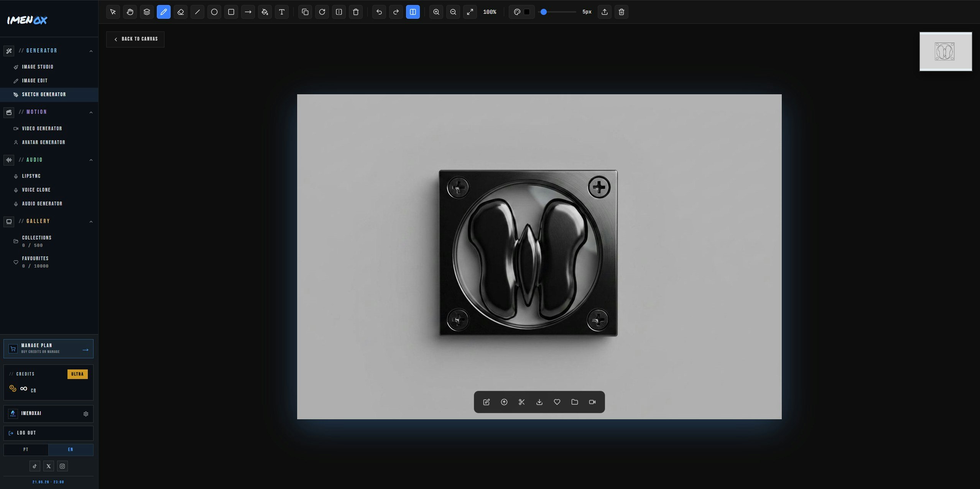Click the Log Out button
This screenshot has width=980, height=489.
48,433
